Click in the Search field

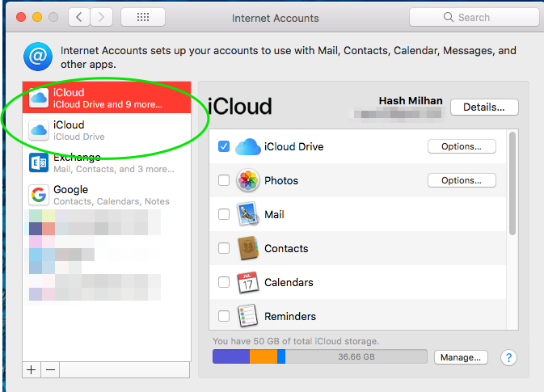(474, 17)
